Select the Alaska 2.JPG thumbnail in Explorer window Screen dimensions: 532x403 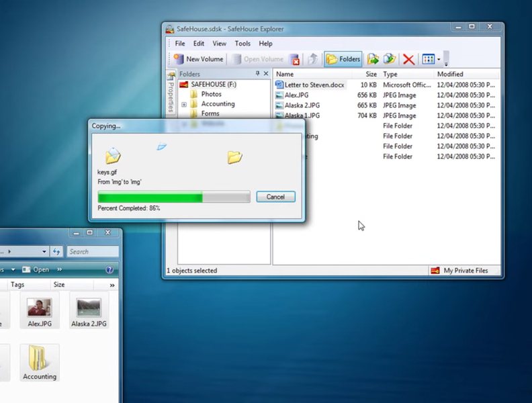point(89,312)
